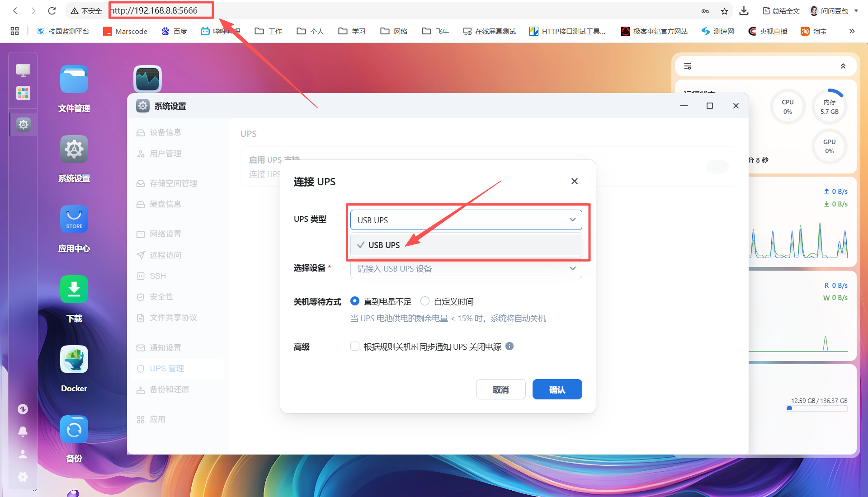Expand the UPS 类型 dropdown
This screenshot has width=868, height=497.
[466, 220]
